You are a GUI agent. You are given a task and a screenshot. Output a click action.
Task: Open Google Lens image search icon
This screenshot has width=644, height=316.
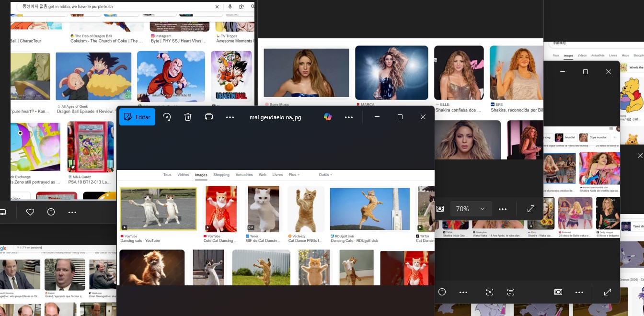click(241, 7)
